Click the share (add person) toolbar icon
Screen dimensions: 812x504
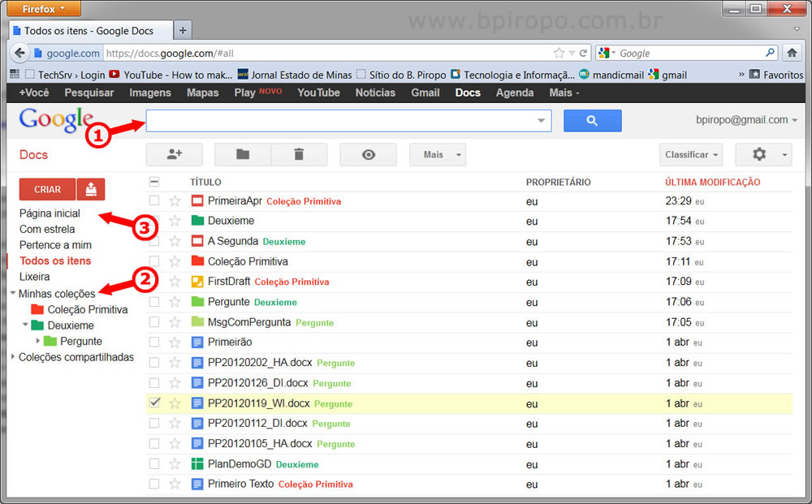(x=175, y=154)
